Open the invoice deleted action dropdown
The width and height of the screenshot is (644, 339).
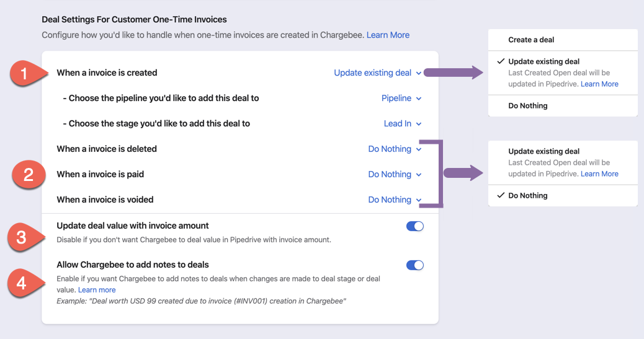[x=395, y=149]
